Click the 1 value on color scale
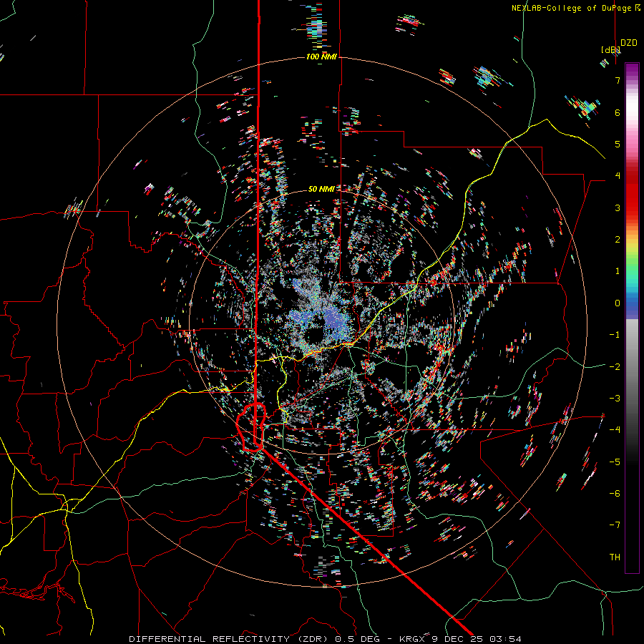This screenshot has height=644, width=644. (618, 271)
